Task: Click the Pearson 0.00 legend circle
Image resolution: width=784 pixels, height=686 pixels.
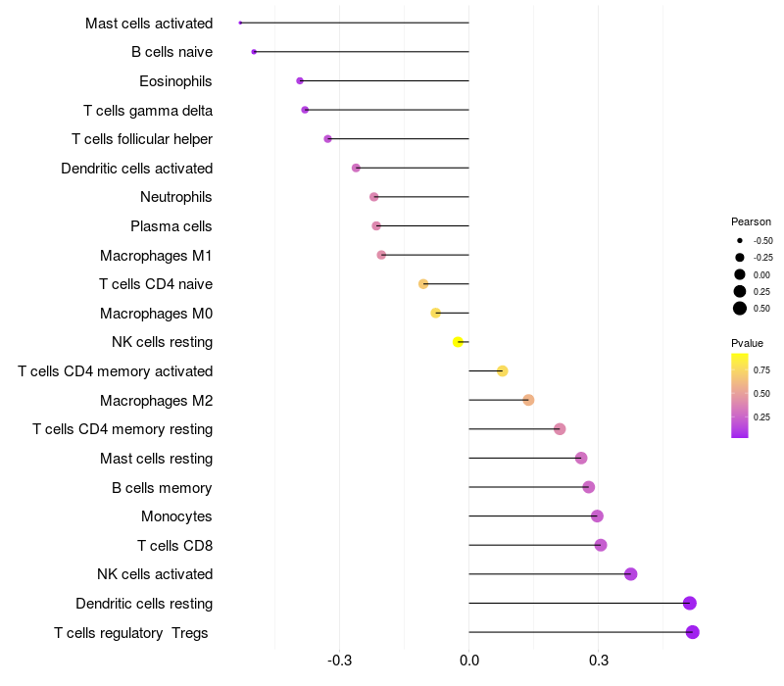Action: tap(740, 274)
